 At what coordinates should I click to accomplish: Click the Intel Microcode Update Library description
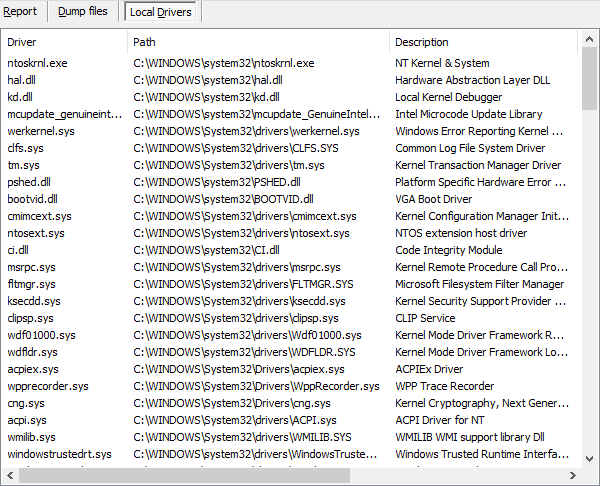pos(469,114)
